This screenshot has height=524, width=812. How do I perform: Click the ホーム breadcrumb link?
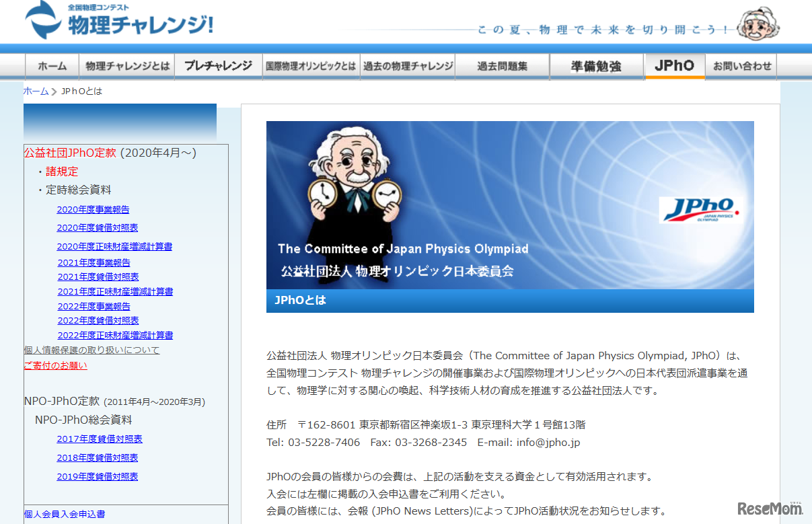(x=36, y=91)
